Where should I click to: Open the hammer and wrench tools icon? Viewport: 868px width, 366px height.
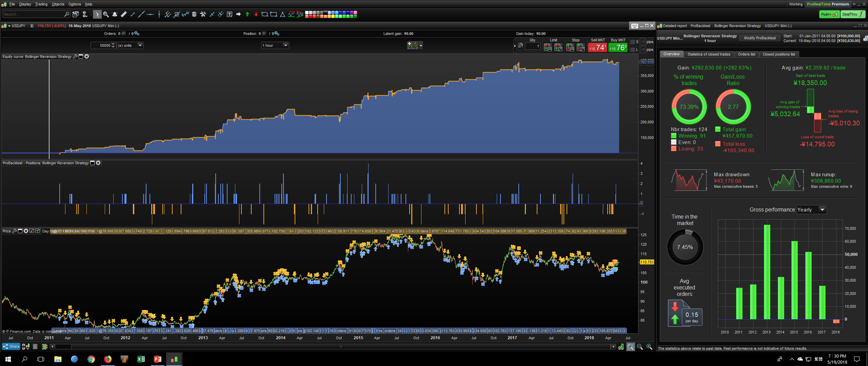[203, 14]
